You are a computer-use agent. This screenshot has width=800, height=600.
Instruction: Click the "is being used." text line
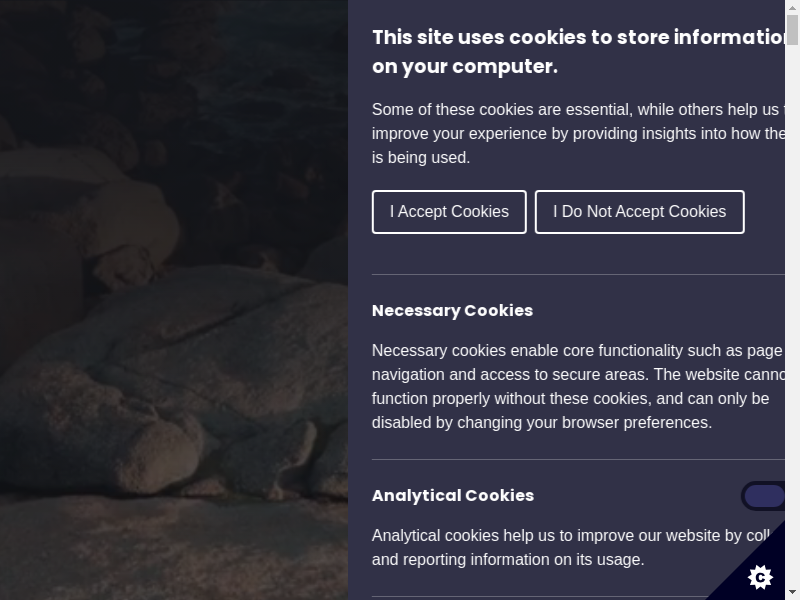coord(421,158)
